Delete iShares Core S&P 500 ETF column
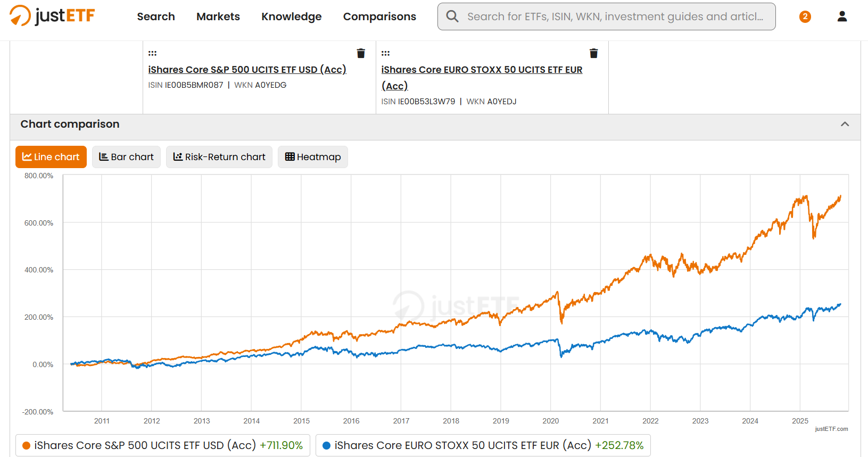The width and height of the screenshot is (868, 457). (361, 53)
